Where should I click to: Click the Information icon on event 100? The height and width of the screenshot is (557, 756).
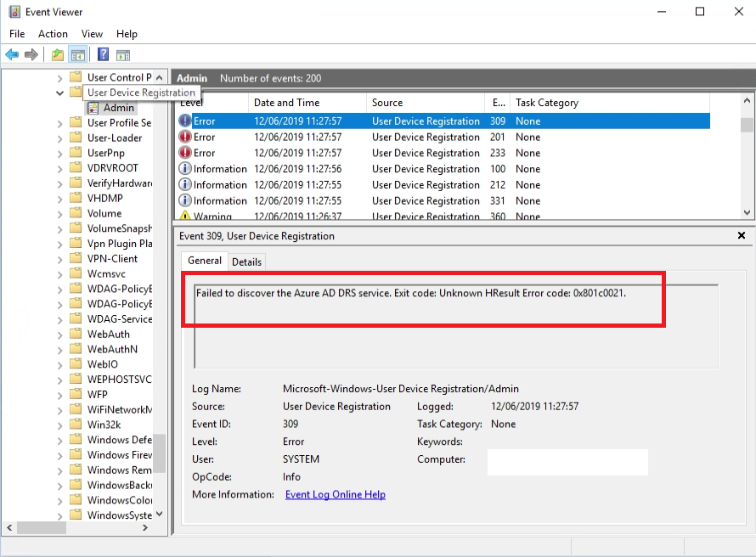pyautogui.click(x=185, y=169)
